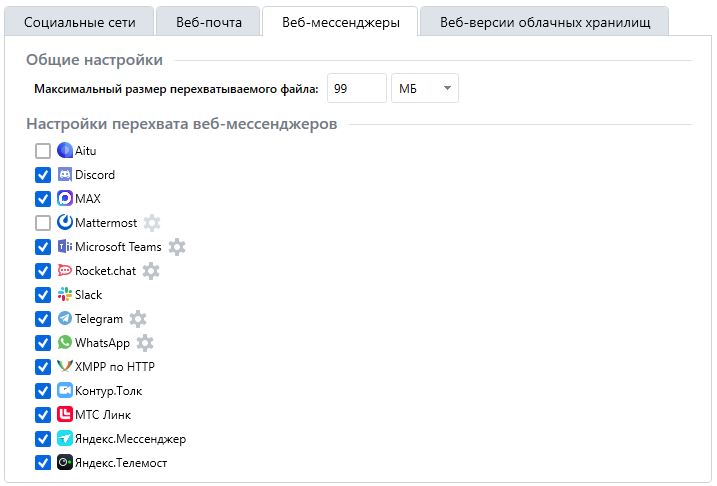The width and height of the screenshot is (717, 486).
Task: Click the maximum file size field
Action: [x=357, y=88]
